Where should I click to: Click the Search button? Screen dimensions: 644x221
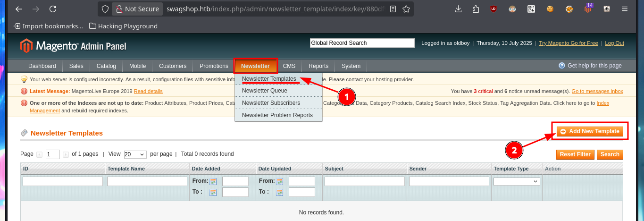pos(610,154)
